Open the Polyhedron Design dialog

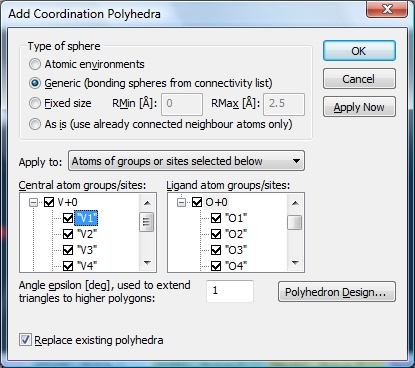pyautogui.click(x=337, y=292)
